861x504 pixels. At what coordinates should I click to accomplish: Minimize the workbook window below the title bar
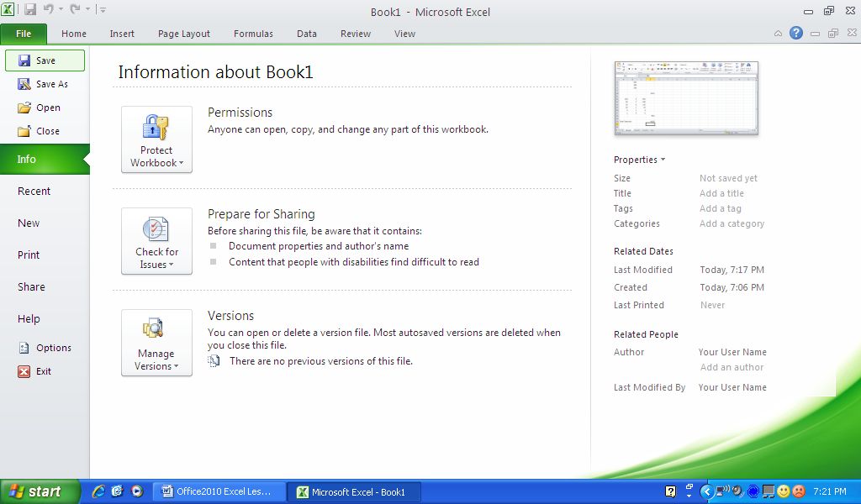click(x=816, y=34)
